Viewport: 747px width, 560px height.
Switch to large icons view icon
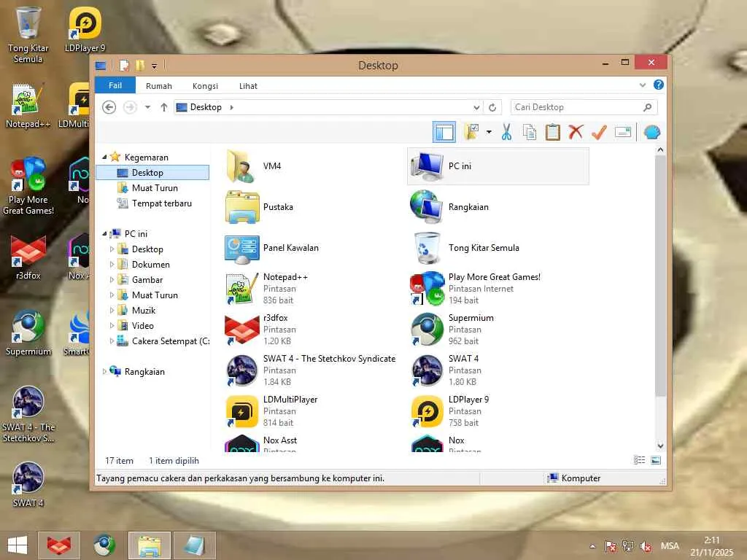pos(656,460)
